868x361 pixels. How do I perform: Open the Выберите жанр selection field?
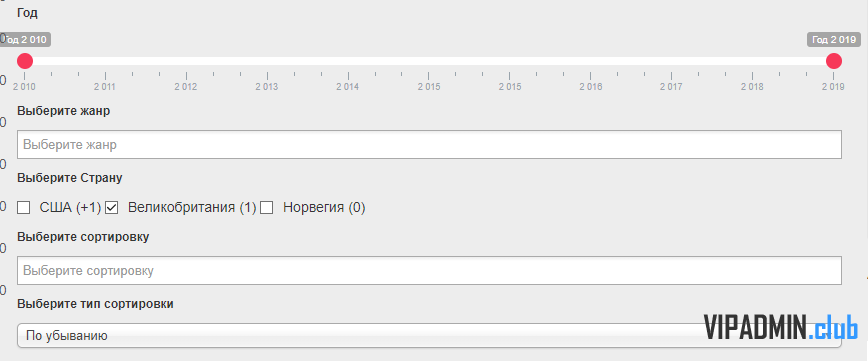click(430, 145)
